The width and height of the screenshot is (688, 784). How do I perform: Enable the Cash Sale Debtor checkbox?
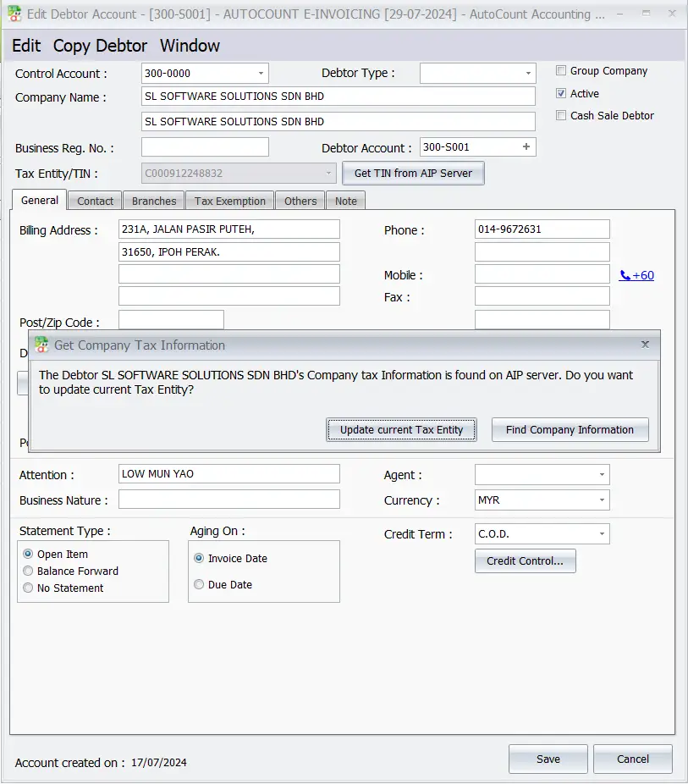pyautogui.click(x=560, y=116)
